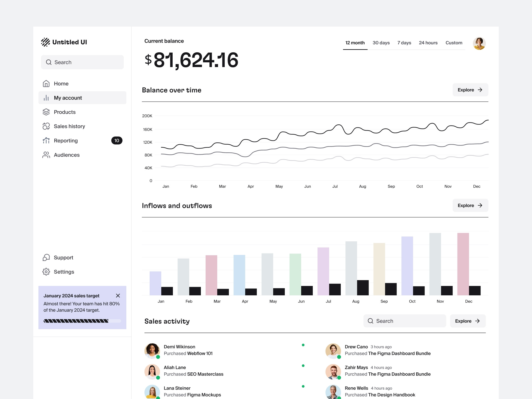Viewport: 532px width, 399px height.
Task: Open My account via the bar chart icon
Action: [46, 98]
